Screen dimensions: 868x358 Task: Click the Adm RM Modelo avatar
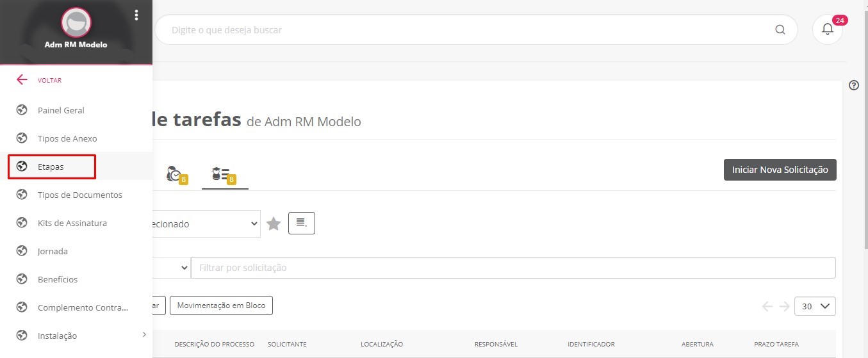click(x=76, y=22)
